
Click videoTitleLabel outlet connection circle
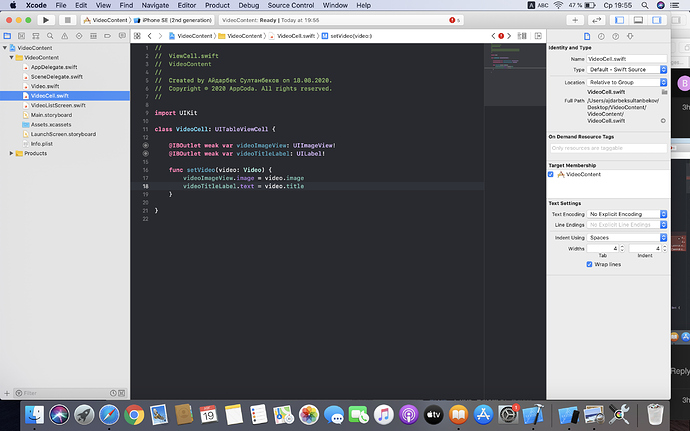pyautogui.click(x=146, y=154)
